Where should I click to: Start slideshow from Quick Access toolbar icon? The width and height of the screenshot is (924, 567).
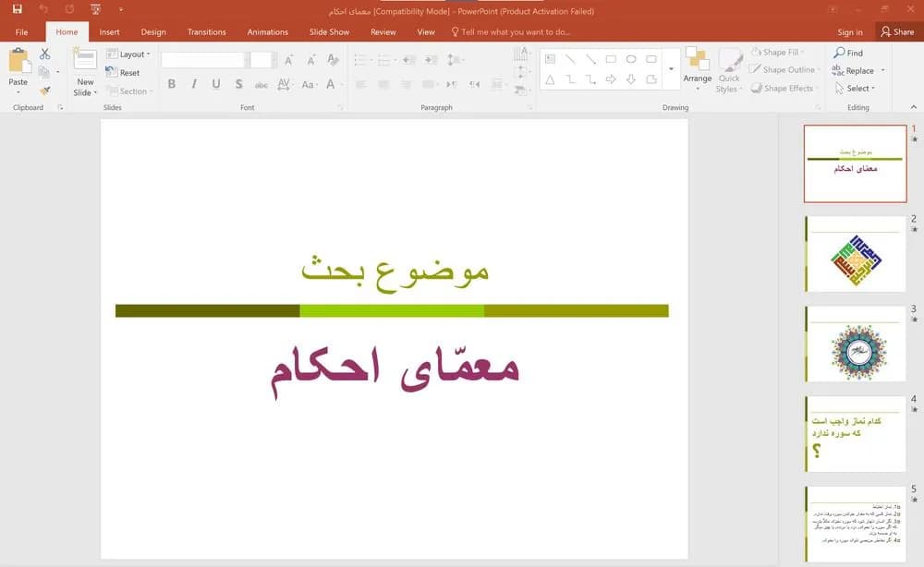(95, 9)
